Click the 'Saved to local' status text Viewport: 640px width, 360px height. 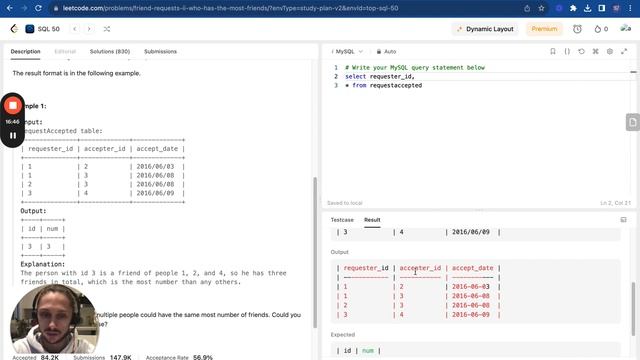point(344,203)
